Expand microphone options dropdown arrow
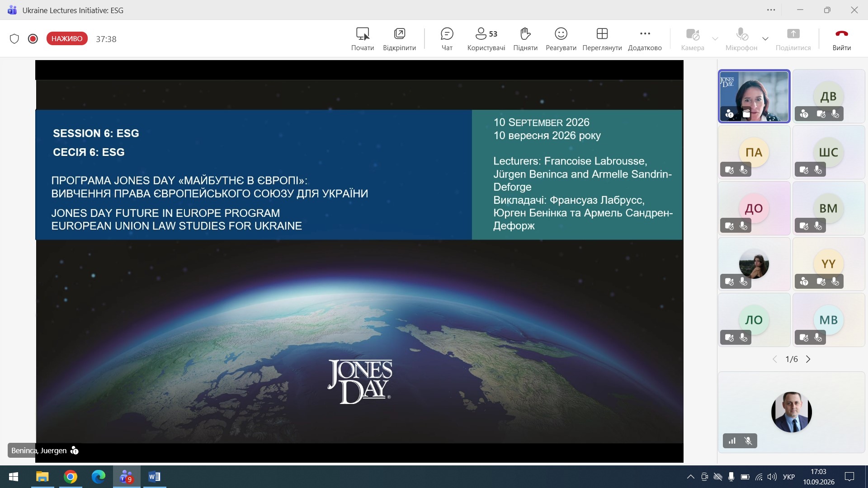 coord(765,39)
